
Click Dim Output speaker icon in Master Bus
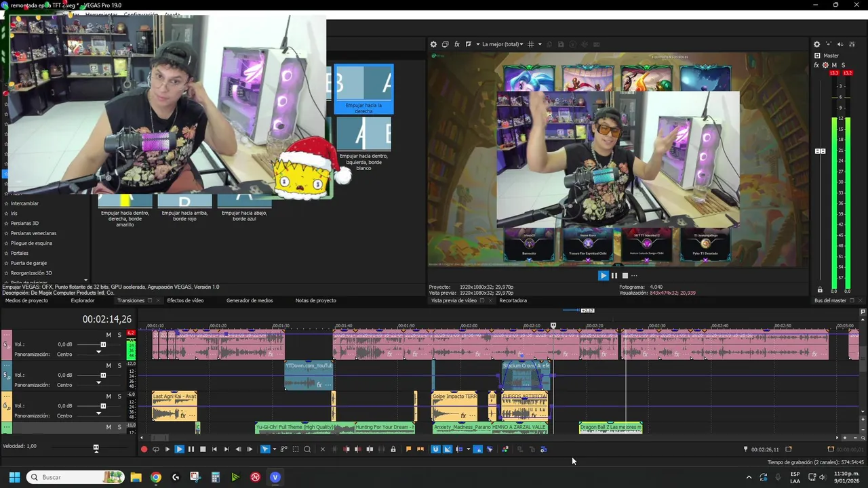[841, 44]
